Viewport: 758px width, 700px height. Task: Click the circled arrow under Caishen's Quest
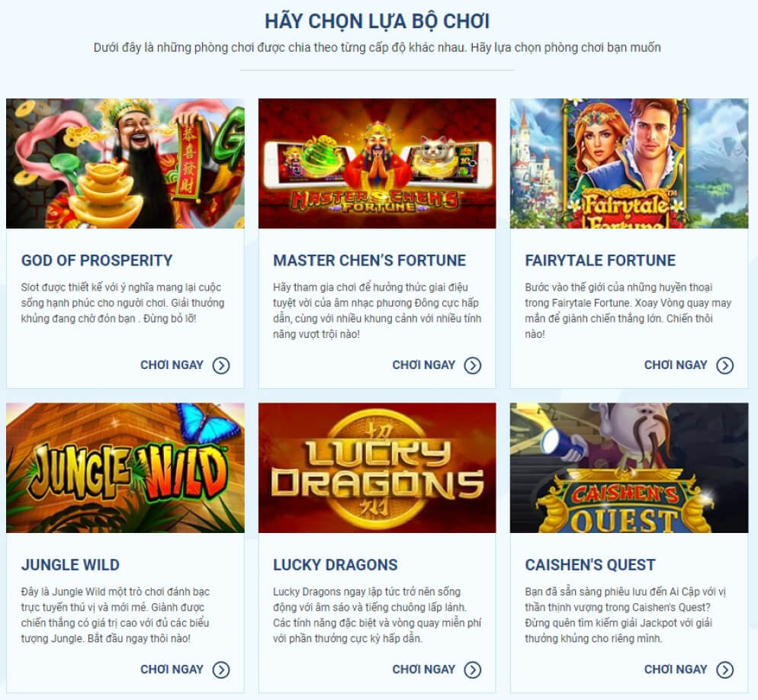pos(724,669)
